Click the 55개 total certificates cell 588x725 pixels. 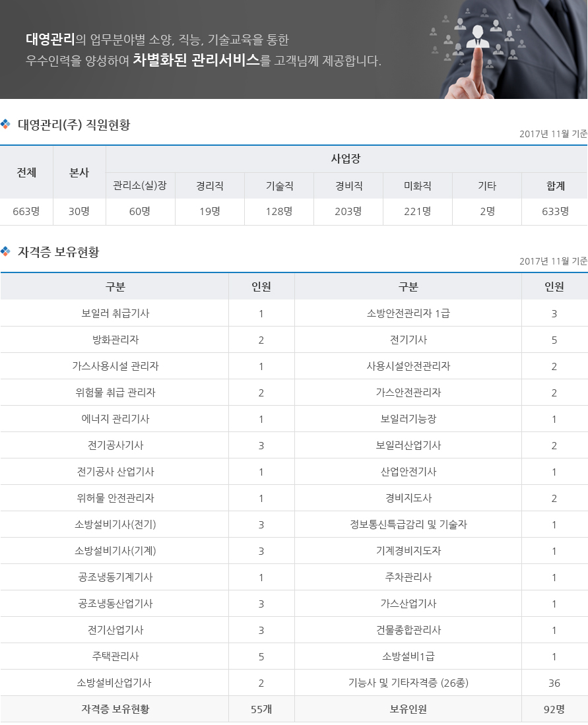[x=261, y=709]
